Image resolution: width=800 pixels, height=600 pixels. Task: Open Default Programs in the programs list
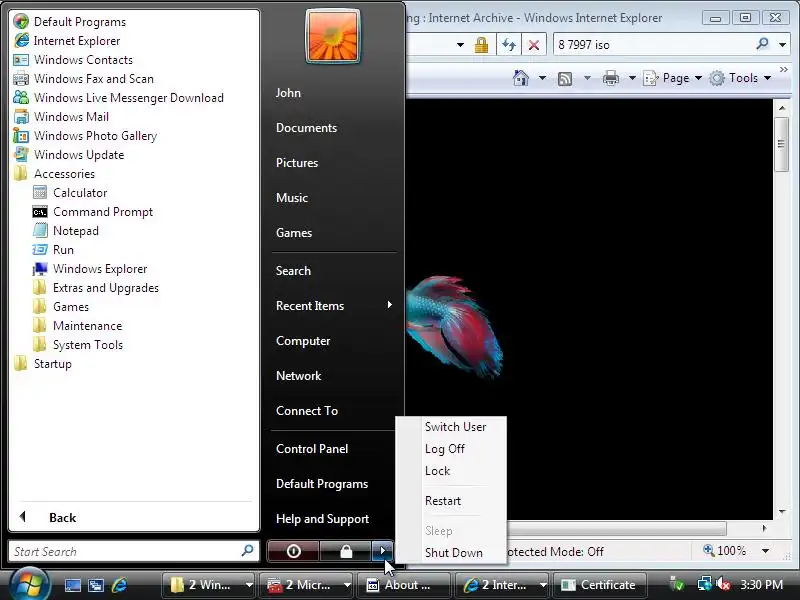(x=69, y=21)
